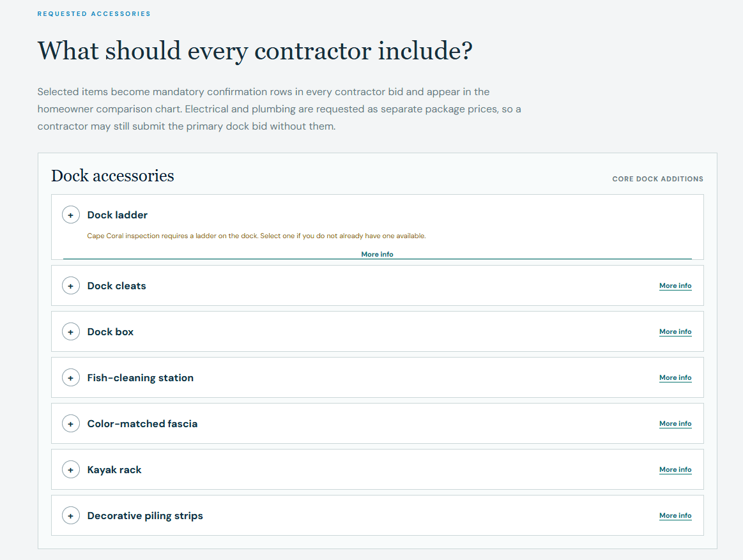Open More info for Dock cleats
The height and width of the screenshot is (560, 743).
675,285
